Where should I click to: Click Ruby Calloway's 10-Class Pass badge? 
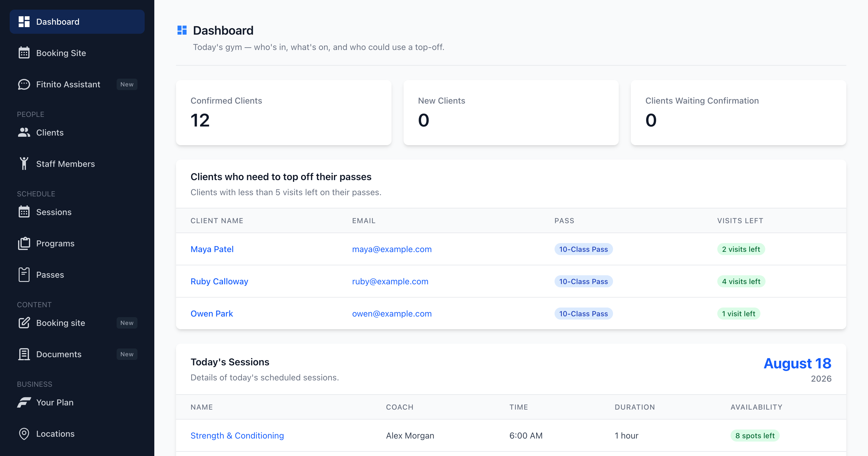pos(583,281)
